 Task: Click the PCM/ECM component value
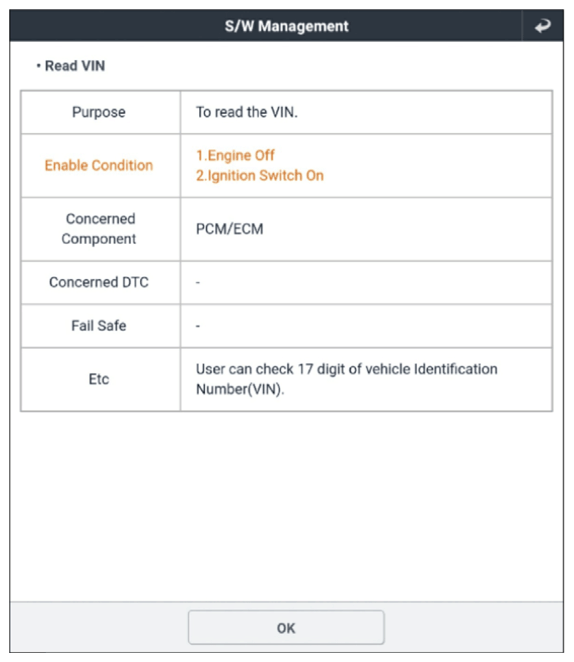[230, 229]
